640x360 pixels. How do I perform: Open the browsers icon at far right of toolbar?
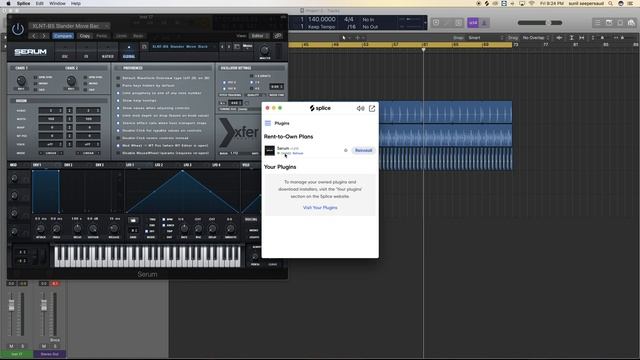(x=631, y=23)
